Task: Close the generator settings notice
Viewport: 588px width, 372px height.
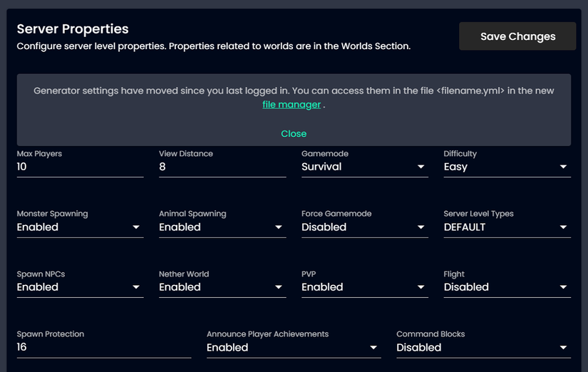Action: (x=294, y=134)
